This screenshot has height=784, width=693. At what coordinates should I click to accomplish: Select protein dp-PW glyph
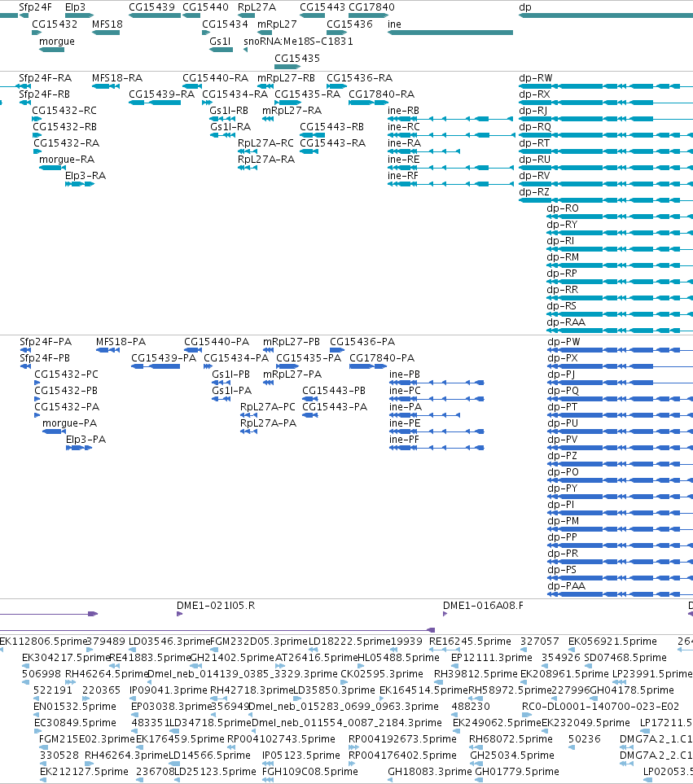click(x=620, y=350)
